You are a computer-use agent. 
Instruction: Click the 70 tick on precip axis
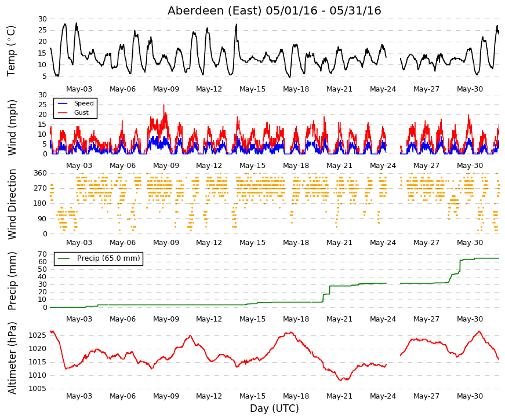point(42,254)
